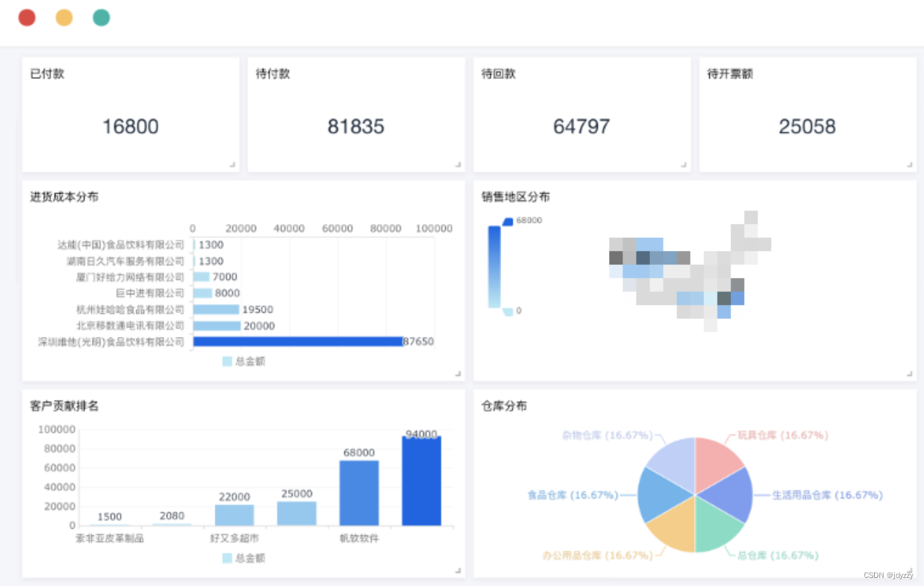Click resize handle of 进货成本分布 panel
Image resolution: width=924 pixels, height=586 pixels.
(458, 373)
